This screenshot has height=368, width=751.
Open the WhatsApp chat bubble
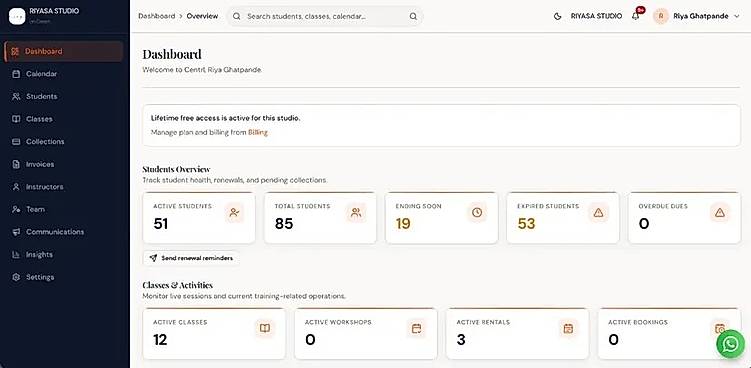[x=730, y=344]
